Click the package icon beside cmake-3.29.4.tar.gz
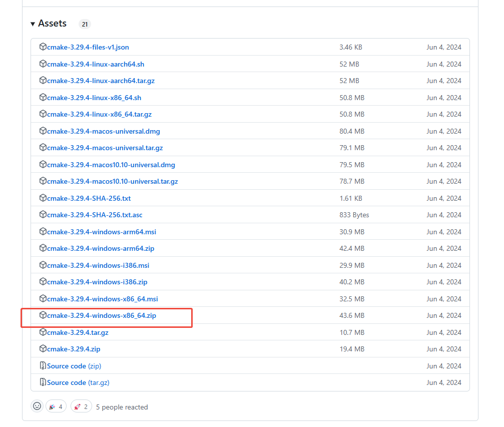 (43, 332)
